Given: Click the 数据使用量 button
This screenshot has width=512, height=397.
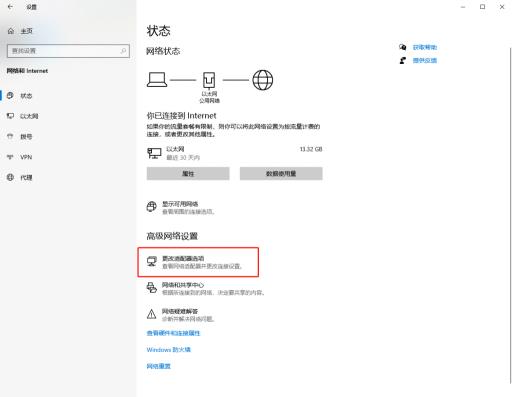Looking at the screenshot, I should tap(281, 173).
